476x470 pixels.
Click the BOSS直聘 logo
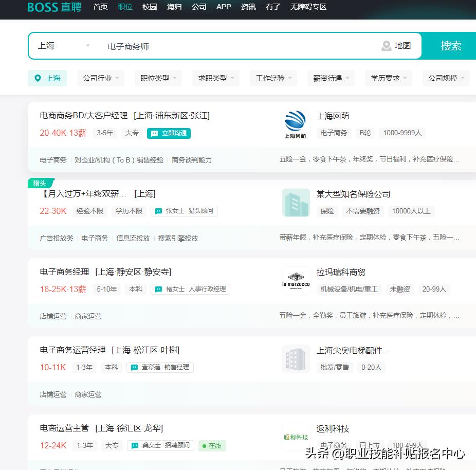click(53, 7)
